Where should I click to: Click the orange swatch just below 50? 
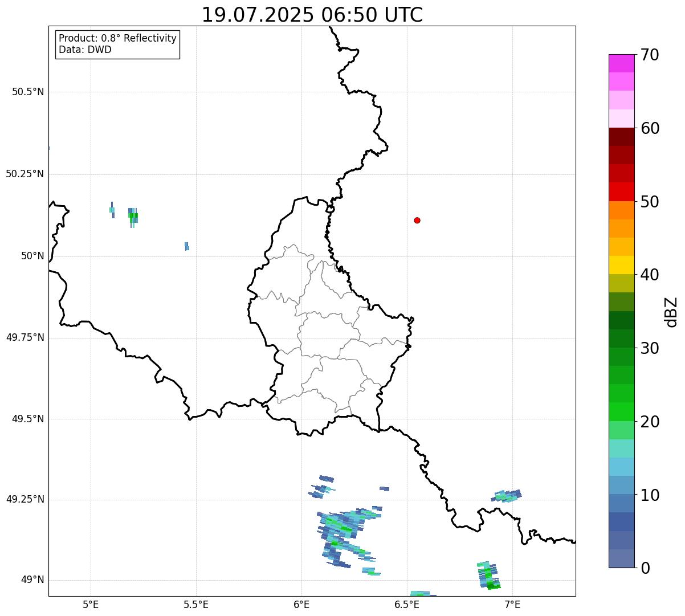tap(621, 210)
